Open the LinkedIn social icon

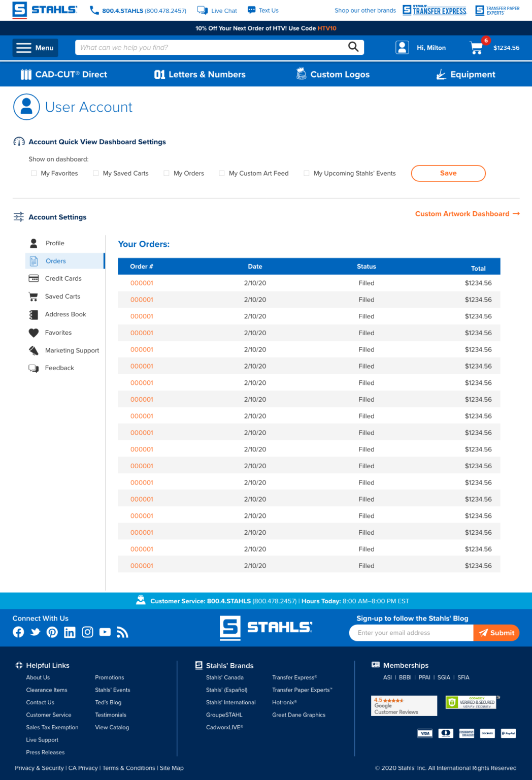[x=70, y=632]
